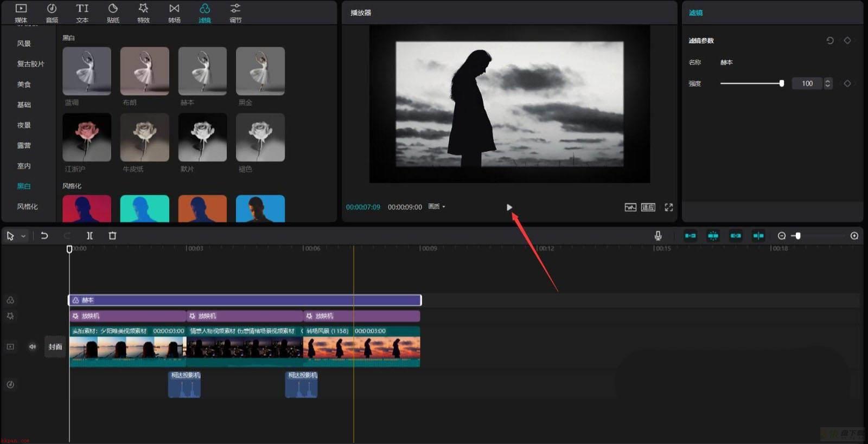This screenshot has height=444, width=868.
Task: Select the 室内 filter category
Action: (24, 166)
